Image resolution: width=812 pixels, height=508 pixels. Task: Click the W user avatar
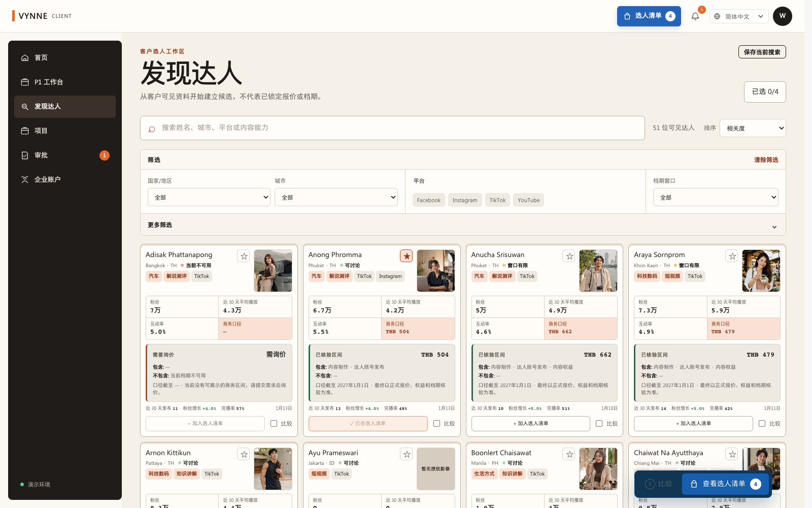(783, 16)
